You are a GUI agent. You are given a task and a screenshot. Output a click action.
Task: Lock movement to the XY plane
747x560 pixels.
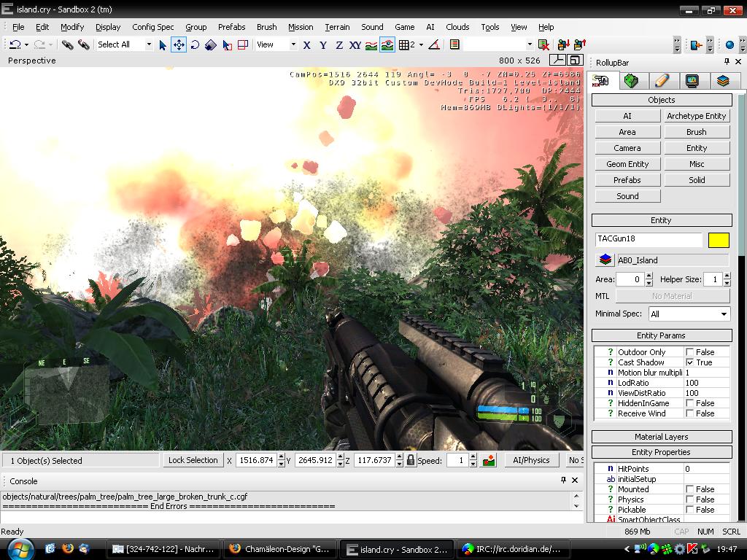click(x=355, y=44)
